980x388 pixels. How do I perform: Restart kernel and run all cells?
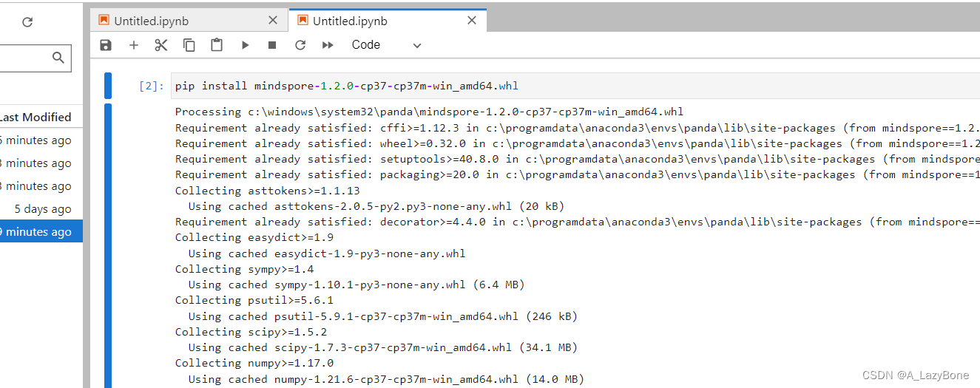328,45
